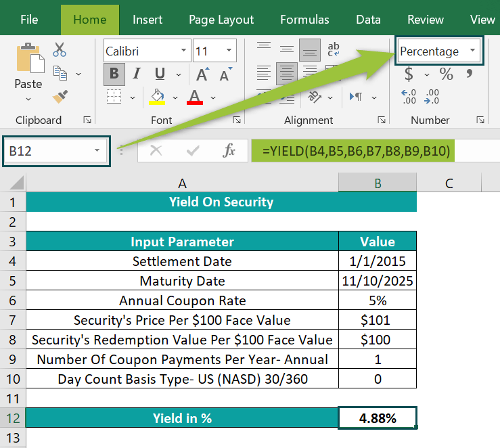The image size is (500, 448).
Task: Apply yellow Fill Color
Action: (x=157, y=97)
